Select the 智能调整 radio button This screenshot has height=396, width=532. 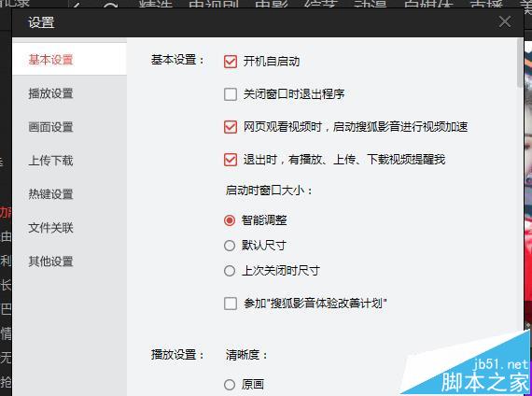pyautogui.click(x=230, y=220)
